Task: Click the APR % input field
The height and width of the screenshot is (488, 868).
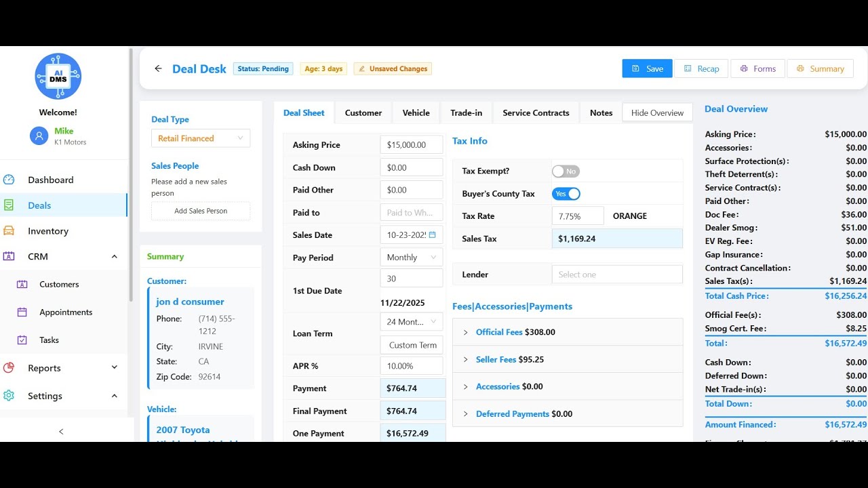Action: tap(412, 366)
